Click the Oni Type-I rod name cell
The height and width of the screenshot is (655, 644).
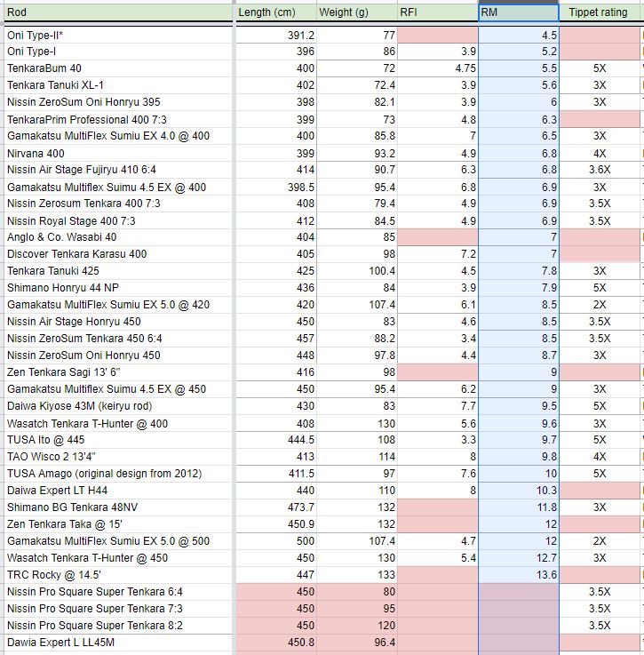pyautogui.click(x=118, y=52)
